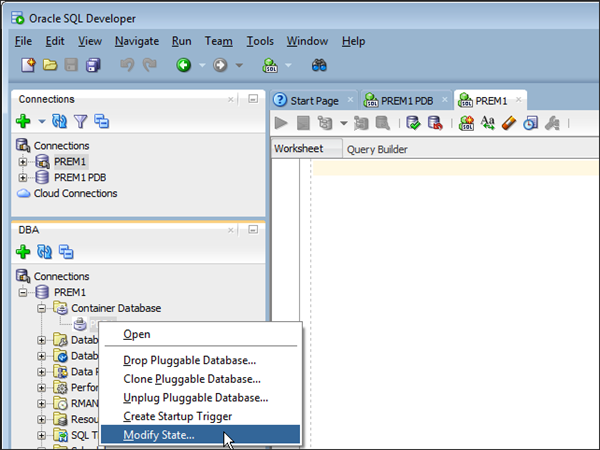Clear worksheet with the eraser icon
The width and height of the screenshot is (600, 450).
[x=509, y=123]
